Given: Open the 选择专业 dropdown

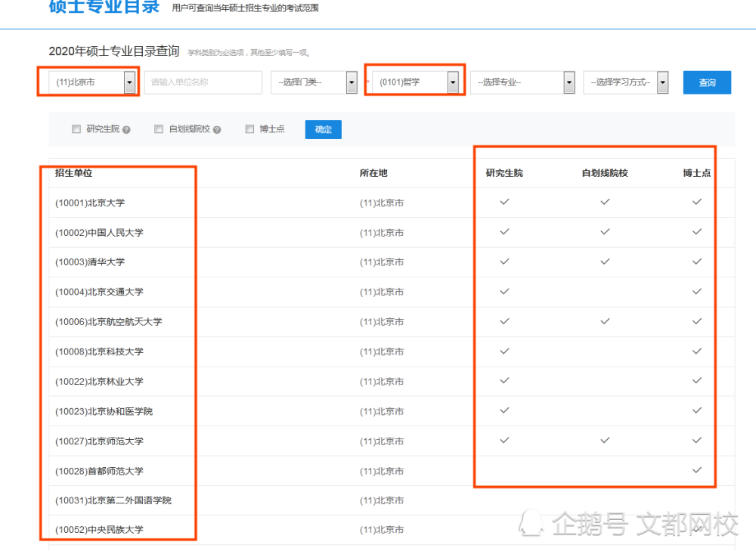Looking at the screenshot, I should [522, 82].
